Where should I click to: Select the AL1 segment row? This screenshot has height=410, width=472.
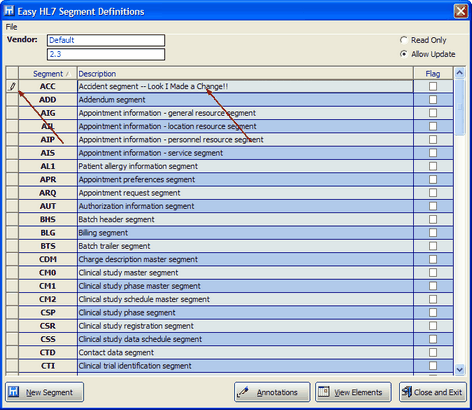(230, 166)
